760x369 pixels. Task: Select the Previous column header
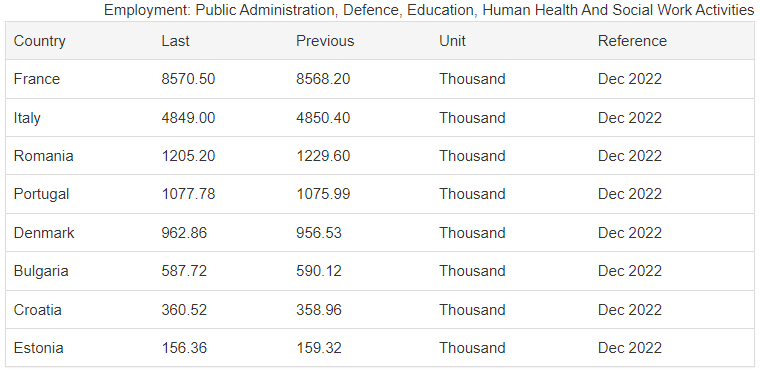coord(325,41)
